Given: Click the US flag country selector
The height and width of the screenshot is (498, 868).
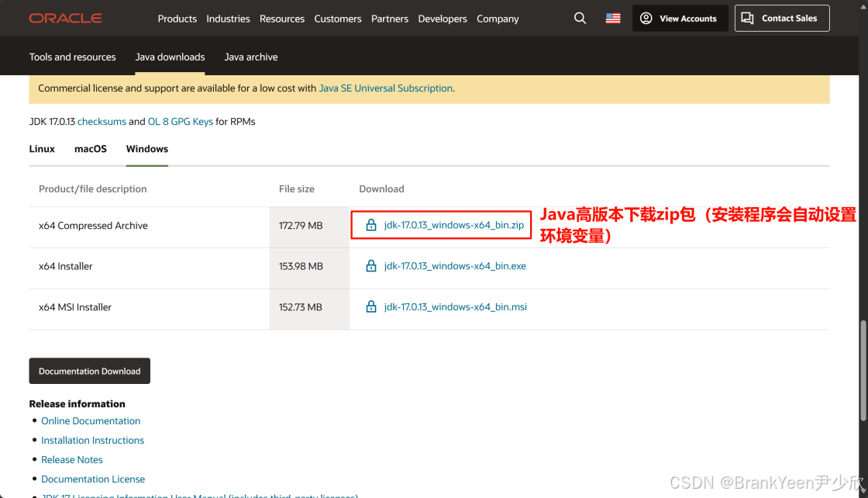Looking at the screenshot, I should tap(613, 19).
